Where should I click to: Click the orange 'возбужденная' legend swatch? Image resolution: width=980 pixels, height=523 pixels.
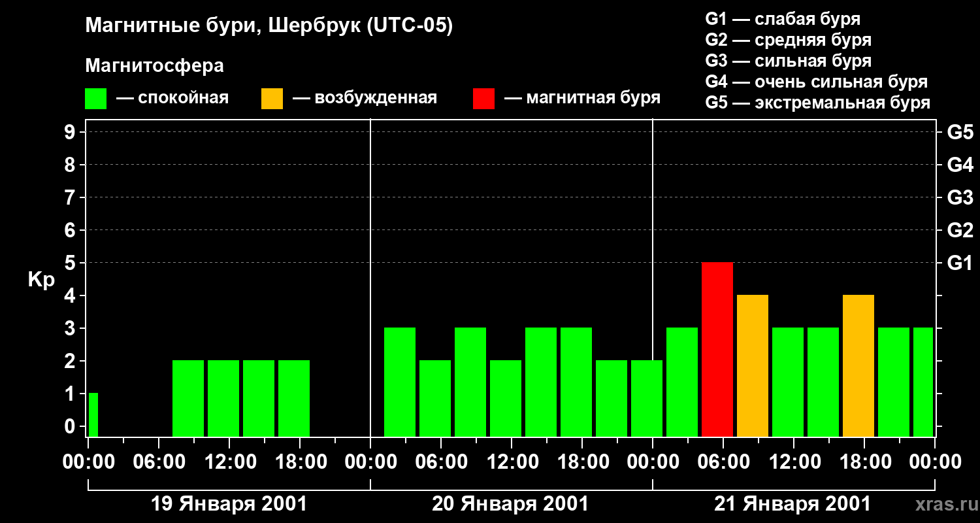pyautogui.click(x=272, y=99)
